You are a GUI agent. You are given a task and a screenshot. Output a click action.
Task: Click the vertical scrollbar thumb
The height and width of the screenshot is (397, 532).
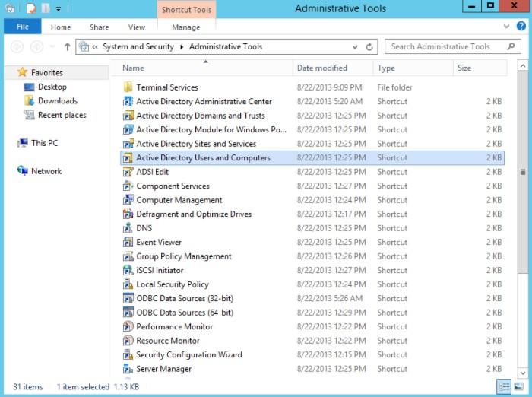click(523, 173)
